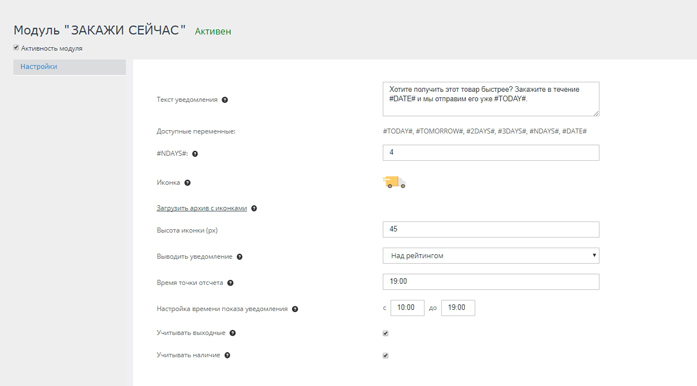Expand the Над рейтингом dropdown
The width and height of the screenshot is (697, 386).
pyautogui.click(x=491, y=256)
